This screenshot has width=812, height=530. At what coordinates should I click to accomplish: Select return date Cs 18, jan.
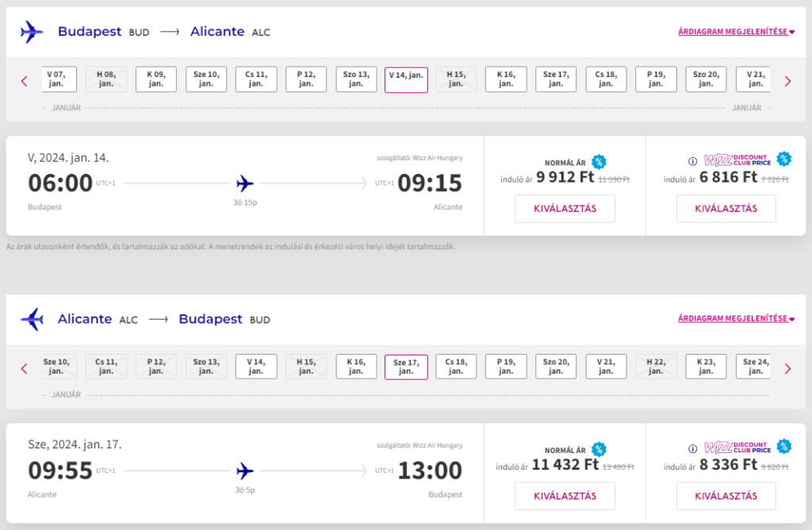[x=456, y=367]
